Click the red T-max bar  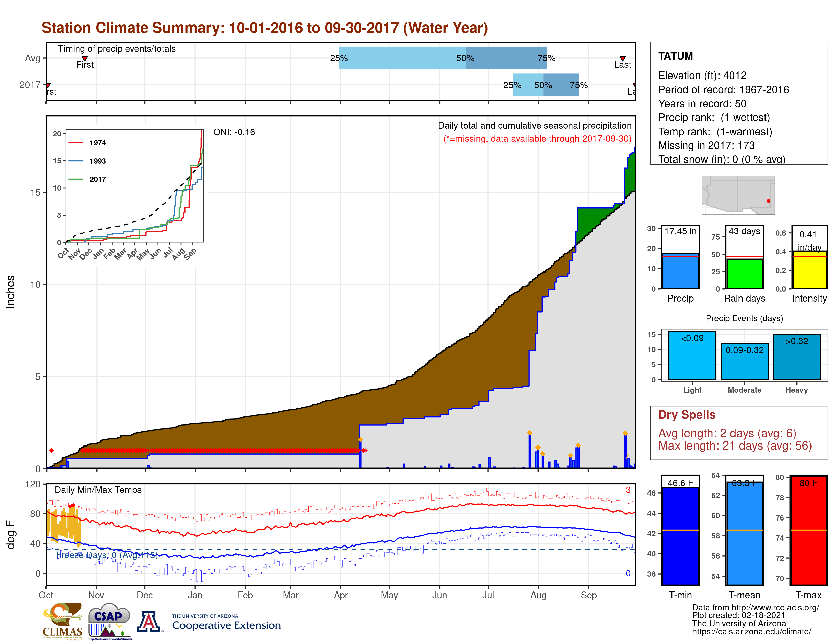pyautogui.click(x=808, y=531)
